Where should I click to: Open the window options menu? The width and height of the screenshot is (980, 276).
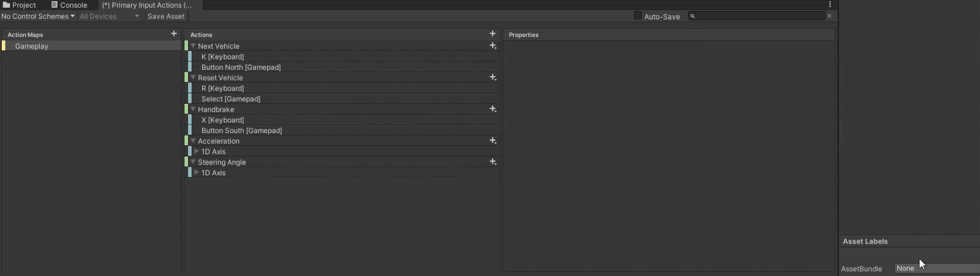pyautogui.click(x=830, y=5)
